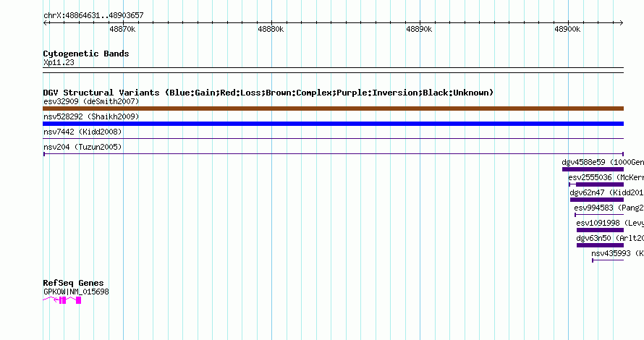This screenshot has height=340, width=644.
Task: Click the Xp11.23 cytogenetic band bar
Action: [x=333, y=70]
